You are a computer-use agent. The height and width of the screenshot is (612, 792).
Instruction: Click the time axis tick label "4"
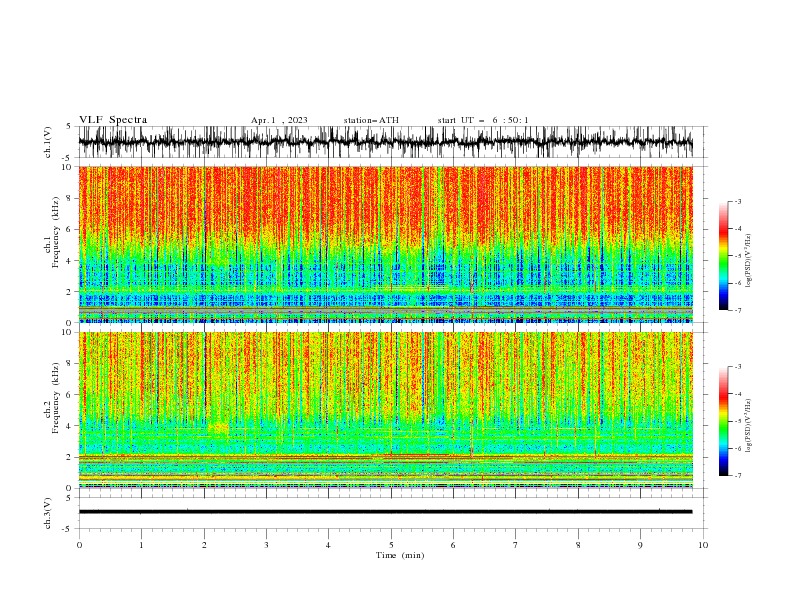[328, 545]
